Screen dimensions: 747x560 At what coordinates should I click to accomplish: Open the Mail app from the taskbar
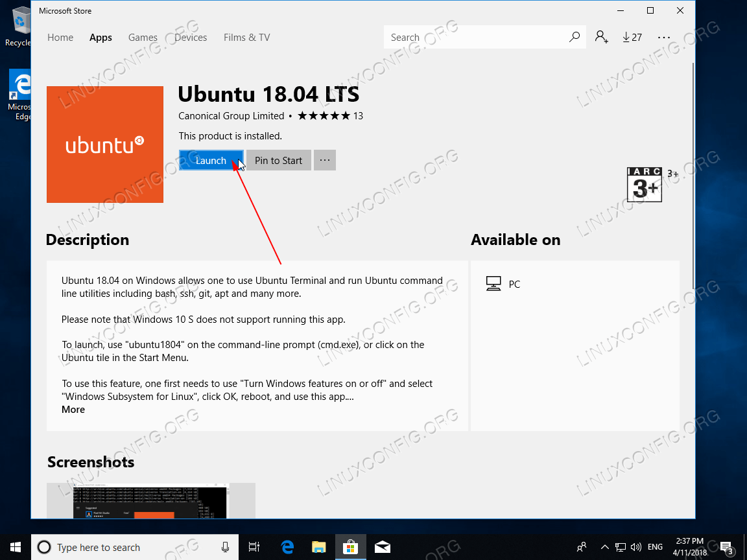(382, 547)
